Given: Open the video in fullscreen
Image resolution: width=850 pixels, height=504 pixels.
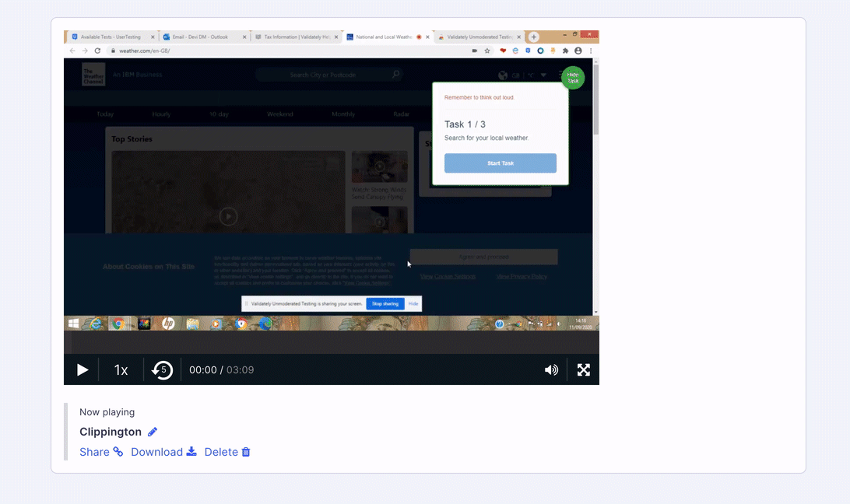Looking at the screenshot, I should pyautogui.click(x=583, y=369).
